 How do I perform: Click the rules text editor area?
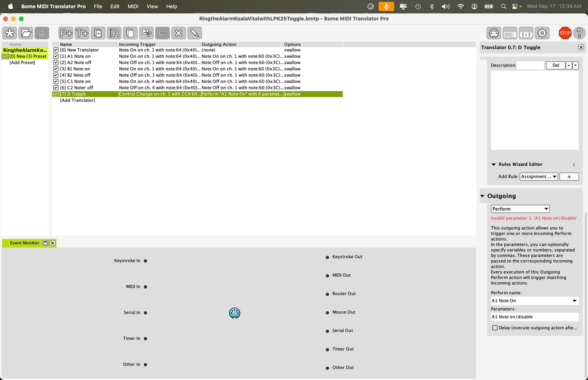coord(535,110)
